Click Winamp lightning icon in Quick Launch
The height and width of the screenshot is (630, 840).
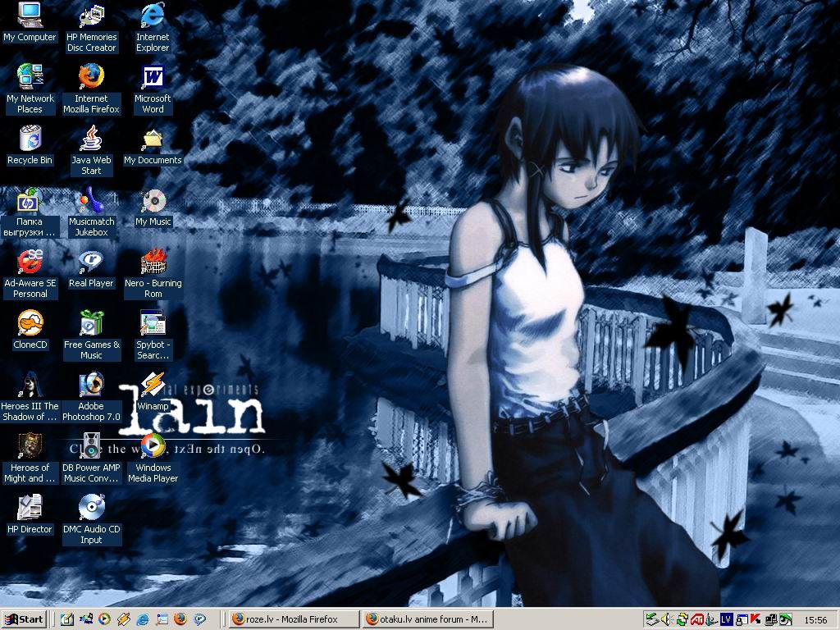point(124,619)
